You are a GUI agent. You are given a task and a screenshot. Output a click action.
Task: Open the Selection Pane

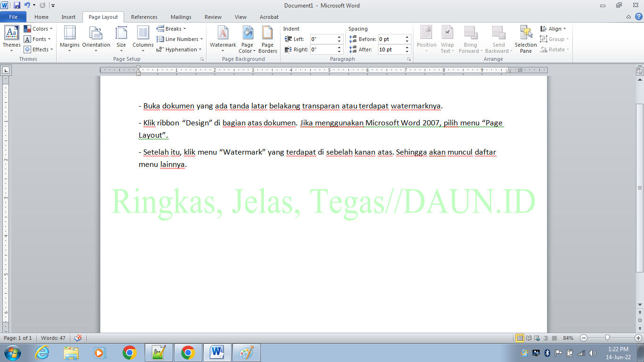click(x=526, y=39)
